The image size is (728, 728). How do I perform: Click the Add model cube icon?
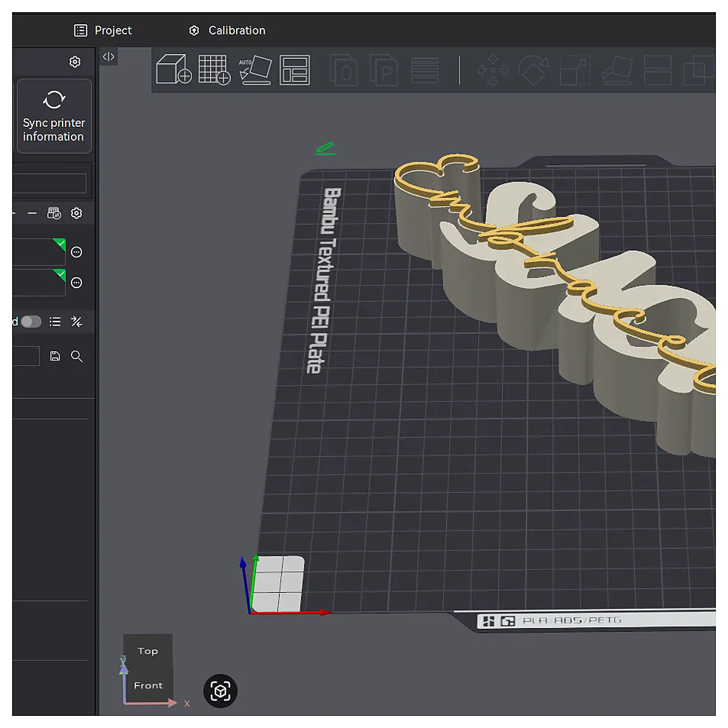coord(174,69)
